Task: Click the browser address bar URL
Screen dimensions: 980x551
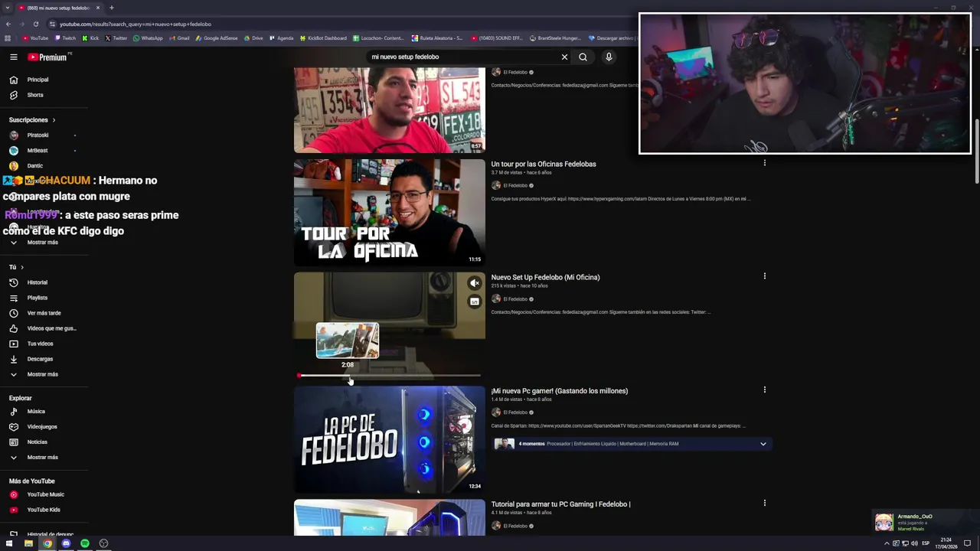Action: (136, 24)
